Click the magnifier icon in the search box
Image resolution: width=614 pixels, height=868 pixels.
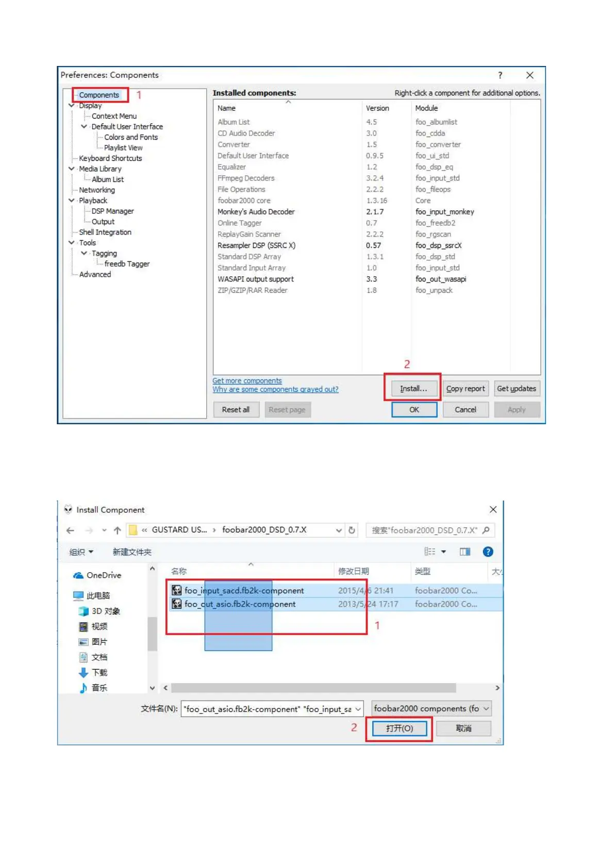(x=486, y=530)
